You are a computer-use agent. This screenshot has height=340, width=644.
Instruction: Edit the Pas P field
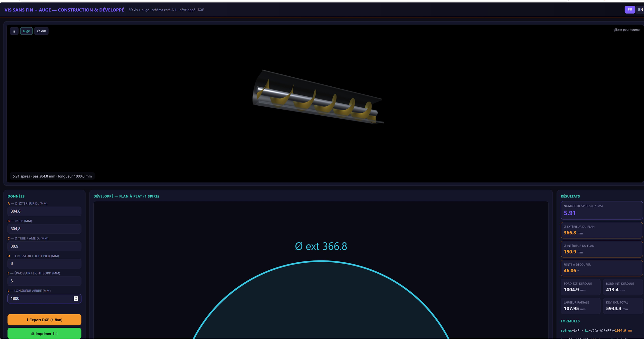[44, 229]
